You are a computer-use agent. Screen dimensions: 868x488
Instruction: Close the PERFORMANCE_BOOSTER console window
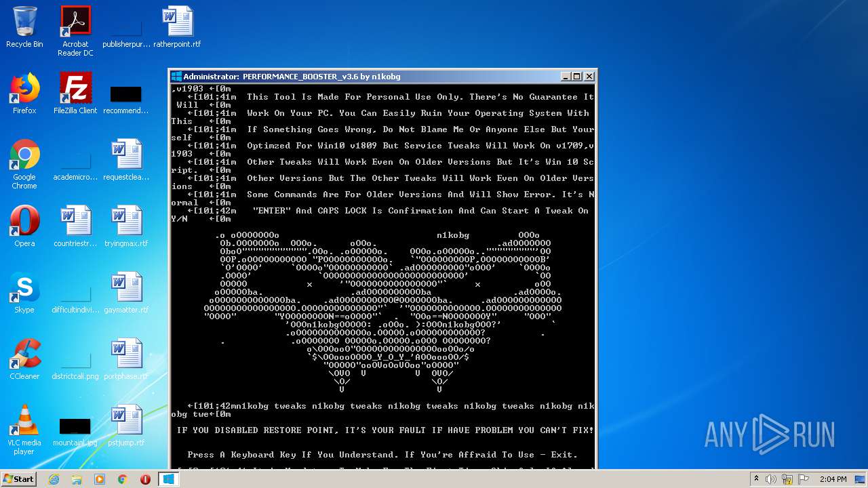click(x=589, y=77)
